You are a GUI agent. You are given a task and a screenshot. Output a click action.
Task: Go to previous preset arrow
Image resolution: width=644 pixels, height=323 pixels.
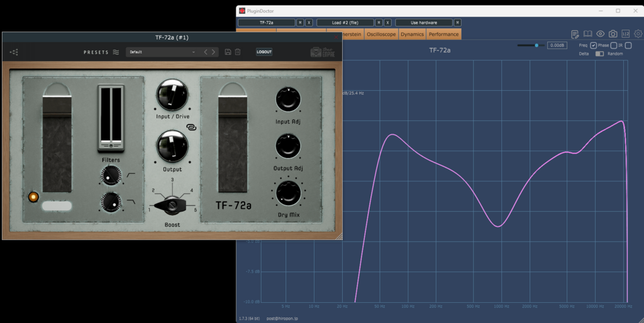tap(206, 52)
